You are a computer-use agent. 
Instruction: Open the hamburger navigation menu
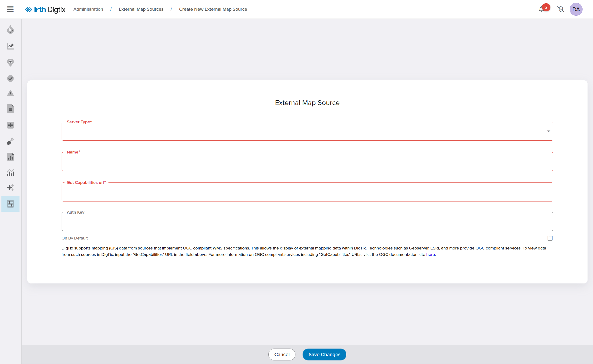pyautogui.click(x=10, y=9)
